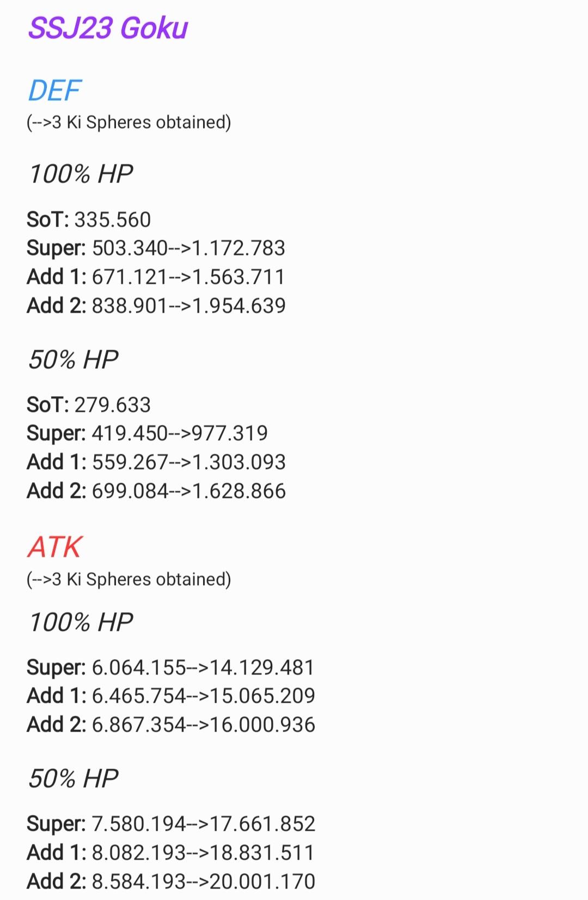This screenshot has height=900, width=588.
Task: Select the Ki Spheres note under DEF
Action: point(129,122)
